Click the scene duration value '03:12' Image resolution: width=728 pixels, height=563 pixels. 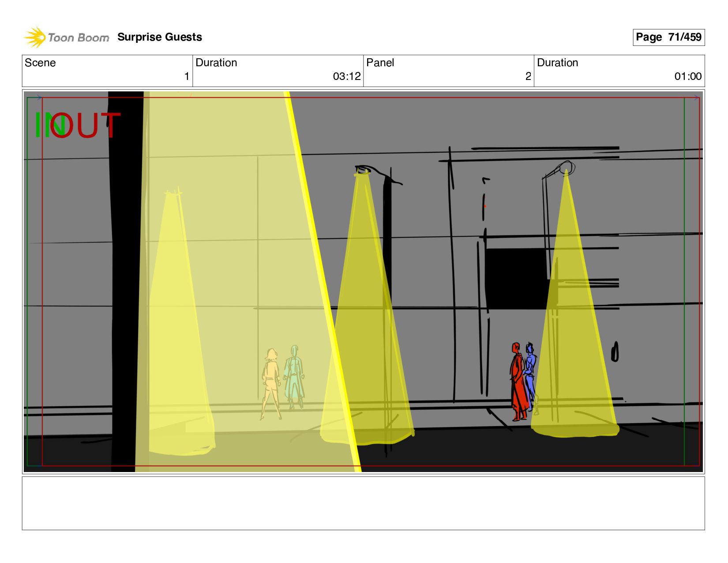(x=347, y=76)
